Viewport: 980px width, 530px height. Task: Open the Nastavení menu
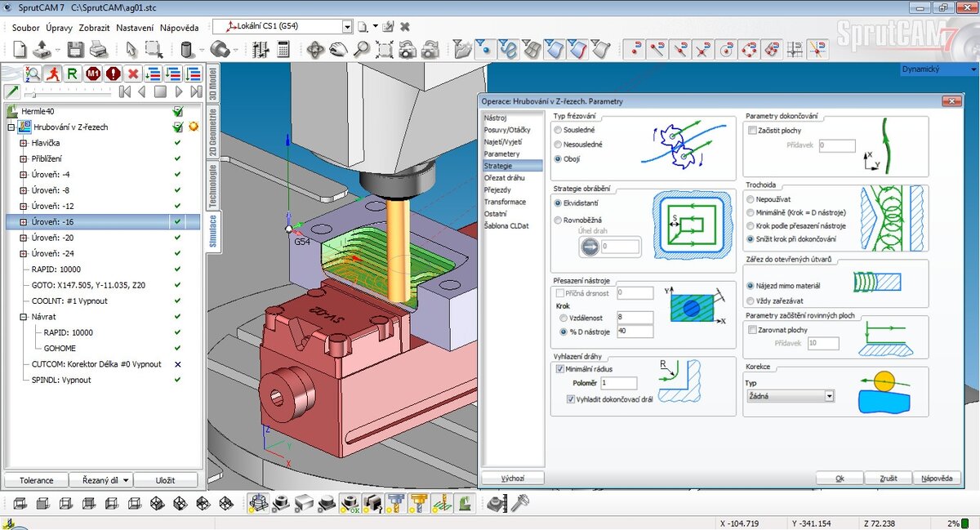tap(135, 27)
